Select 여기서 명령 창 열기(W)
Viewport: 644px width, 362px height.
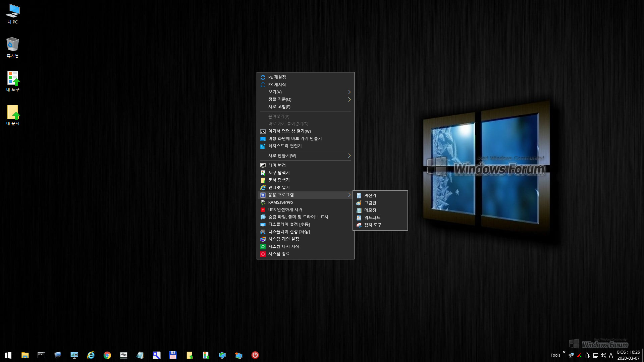306,131
